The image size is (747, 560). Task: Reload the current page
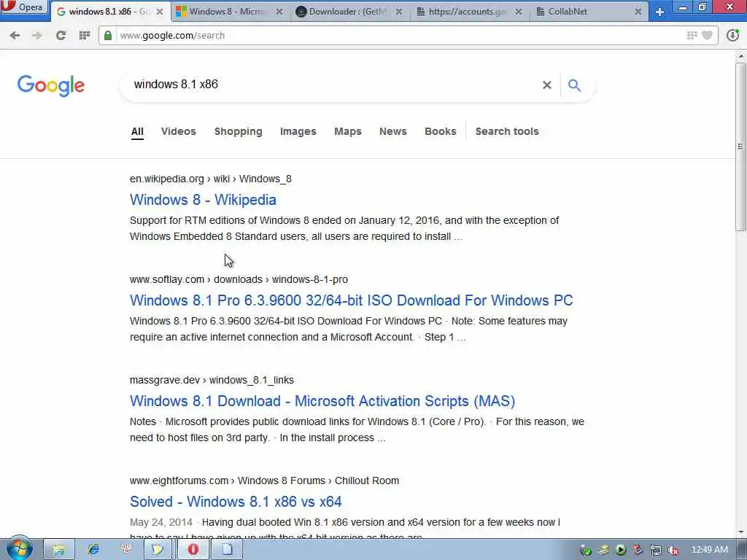click(x=61, y=35)
